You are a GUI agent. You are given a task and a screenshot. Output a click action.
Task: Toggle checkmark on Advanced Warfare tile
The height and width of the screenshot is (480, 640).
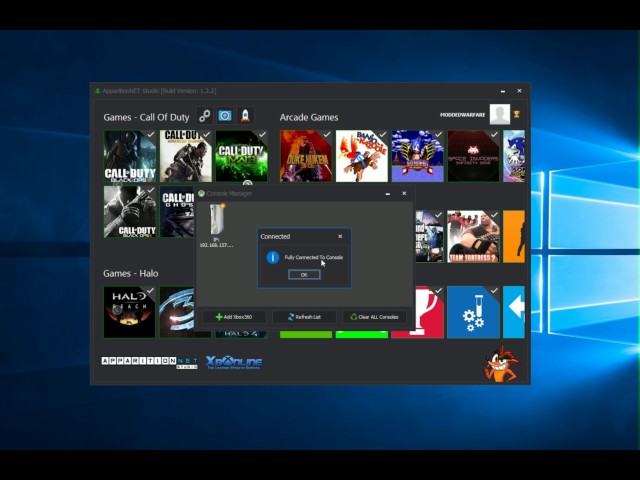(x=207, y=134)
